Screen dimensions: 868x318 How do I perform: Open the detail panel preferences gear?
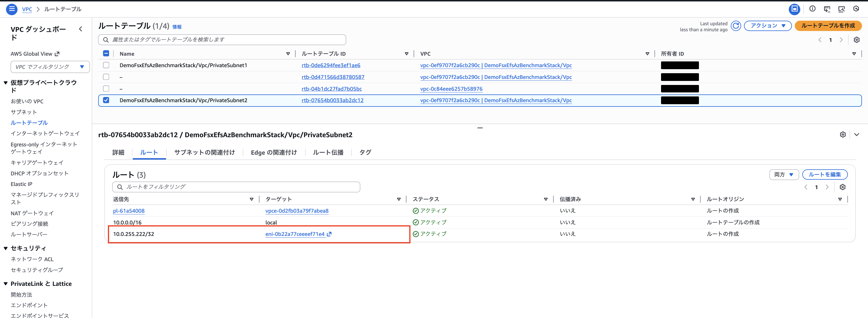click(x=842, y=135)
